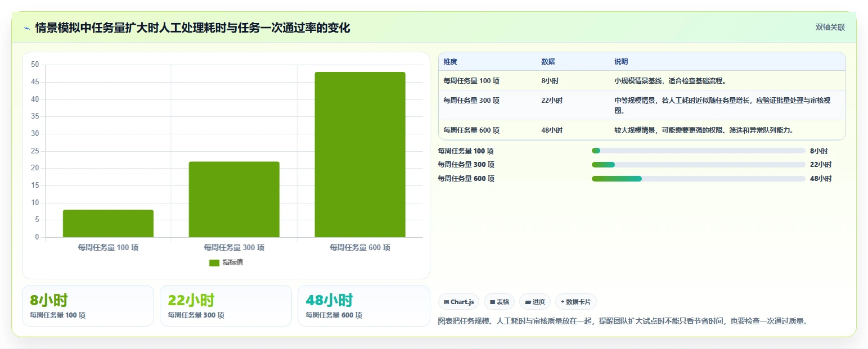Click the 数据 column header
868x349 pixels.
point(548,62)
